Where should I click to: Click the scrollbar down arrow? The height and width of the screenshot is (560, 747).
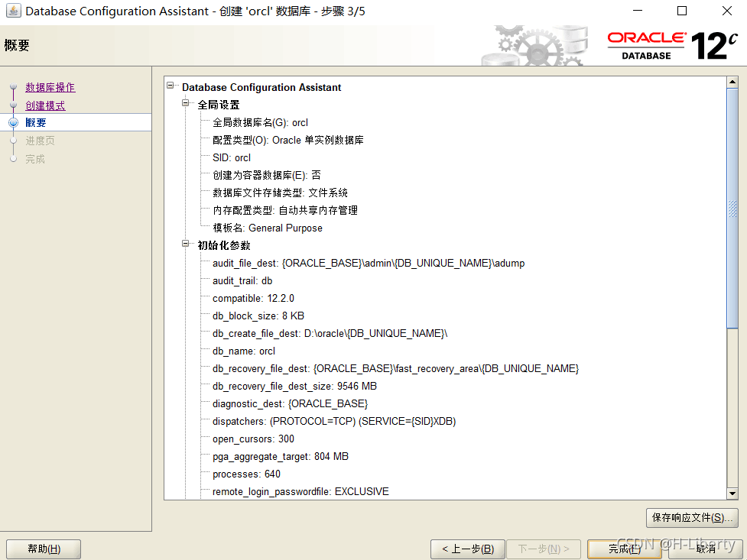coord(732,494)
